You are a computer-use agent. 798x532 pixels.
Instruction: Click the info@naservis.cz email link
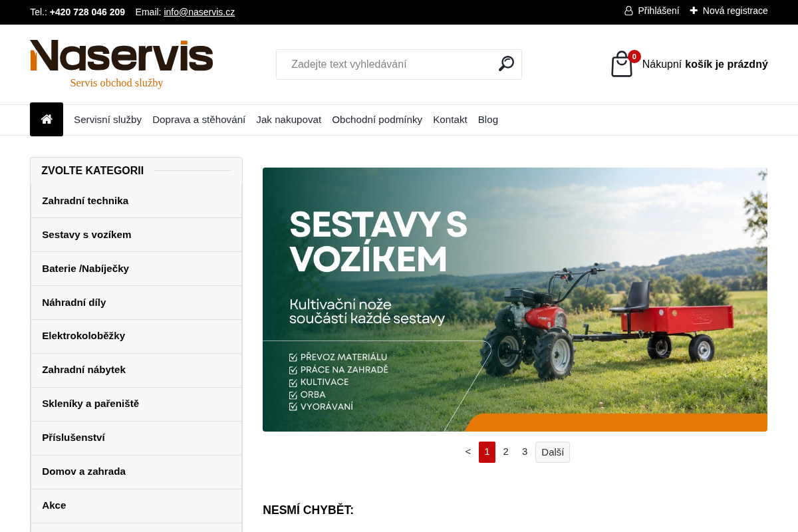pos(199,12)
